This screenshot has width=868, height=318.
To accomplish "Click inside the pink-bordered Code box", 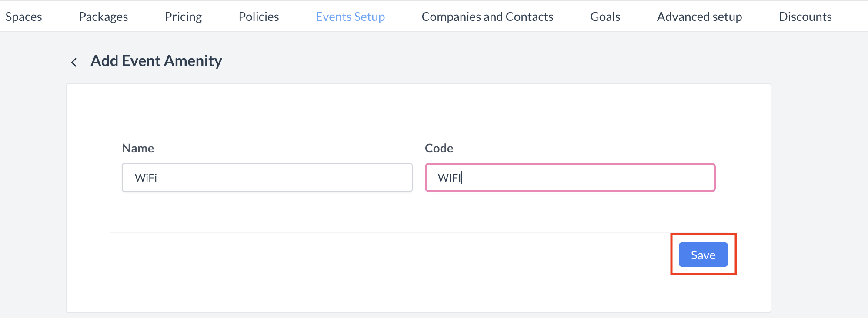I will pyautogui.click(x=570, y=177).
